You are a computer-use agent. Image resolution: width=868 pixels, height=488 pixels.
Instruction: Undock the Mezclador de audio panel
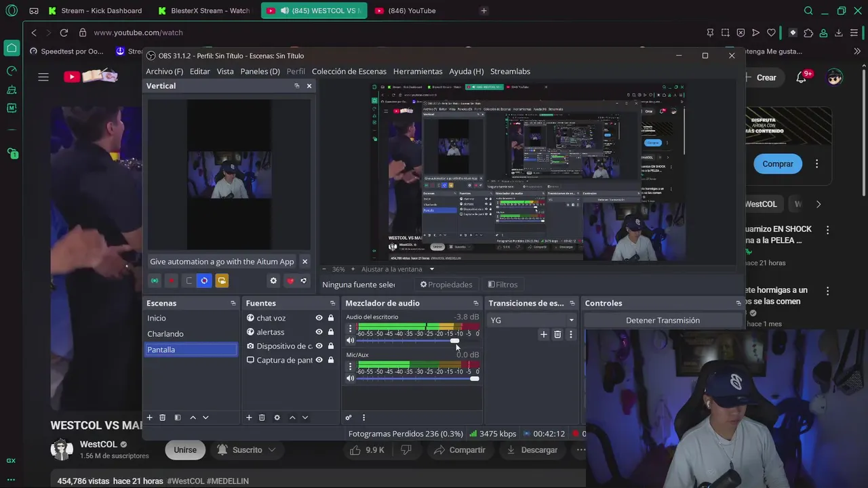point(475,303)
